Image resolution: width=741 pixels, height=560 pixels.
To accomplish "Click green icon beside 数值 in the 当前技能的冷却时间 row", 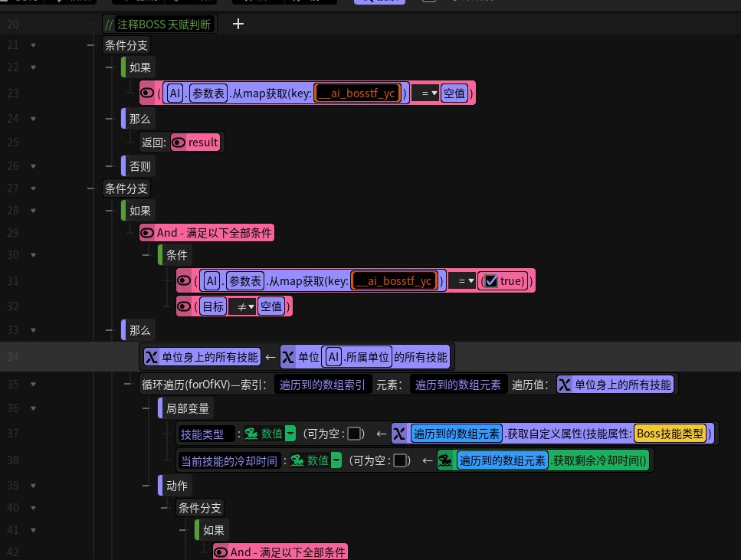I will (297, 460).
